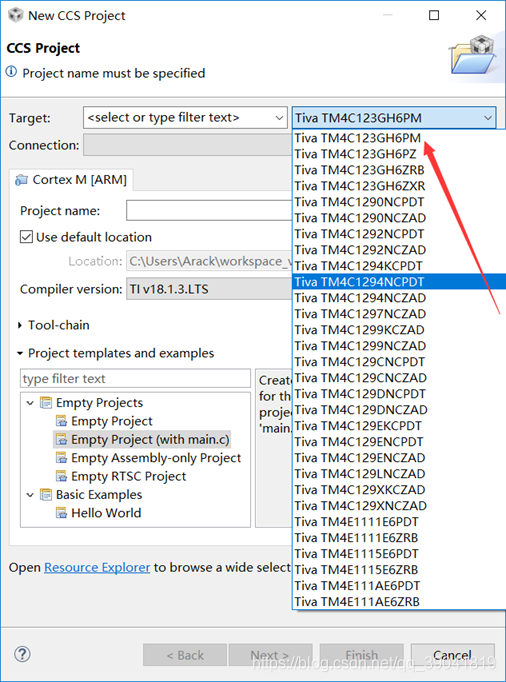This screenshot has height=682, width=506.
Task: Toggle Use default location checkbox
Action: (x=26, y=237)
